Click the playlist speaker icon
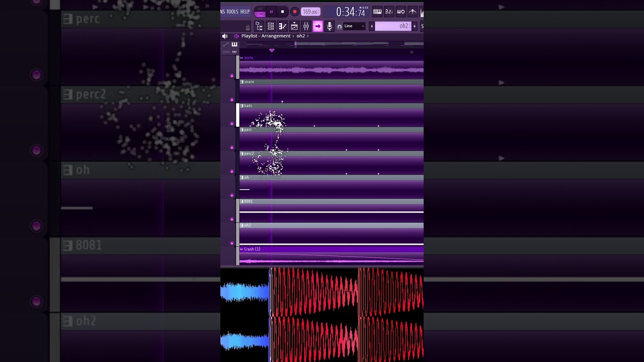The image size is (644, 362). coord(225,36)
